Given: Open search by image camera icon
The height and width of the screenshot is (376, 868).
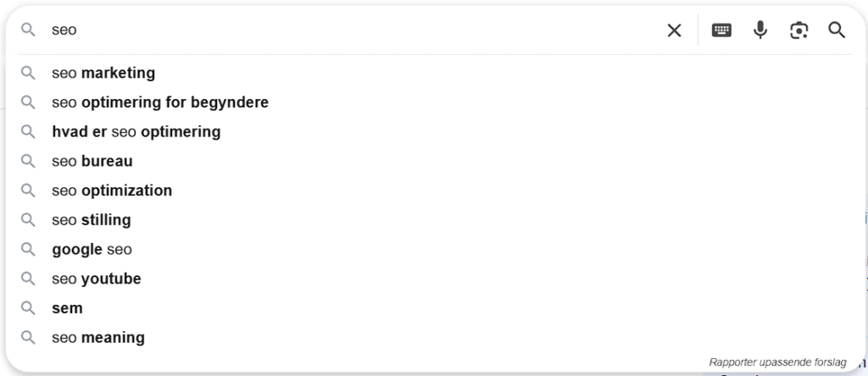Looking at the screenshot, I should (x=798, y=30).
